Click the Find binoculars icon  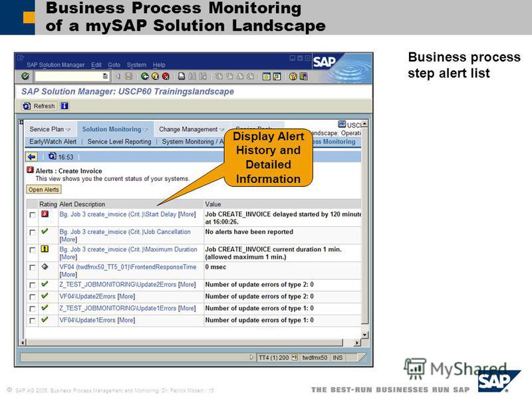click(x=192, y=76)
